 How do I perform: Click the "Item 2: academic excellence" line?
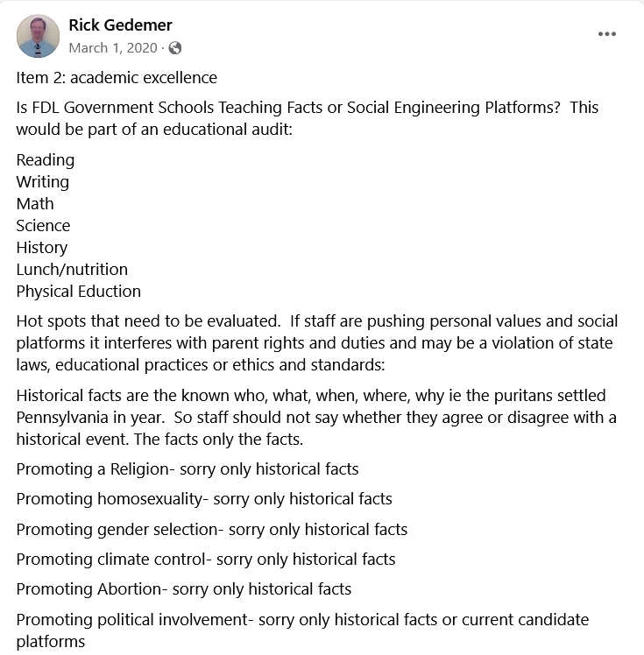click(117, 77)
